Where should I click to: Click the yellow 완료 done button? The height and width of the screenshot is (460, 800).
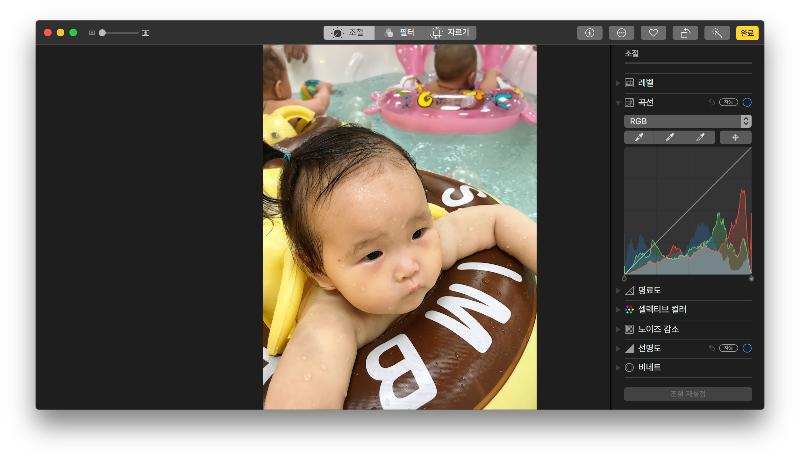747,33
